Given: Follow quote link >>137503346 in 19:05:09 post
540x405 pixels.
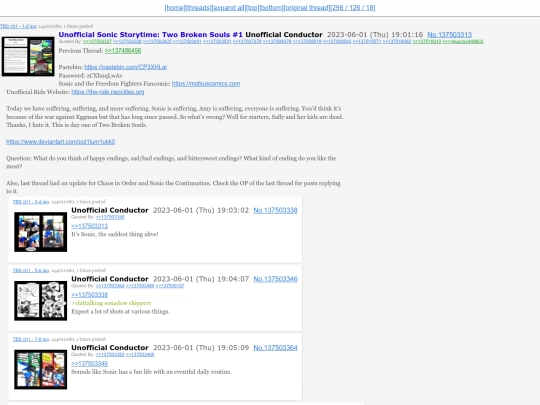Looking at the screenshot, I should click(90, 364).
